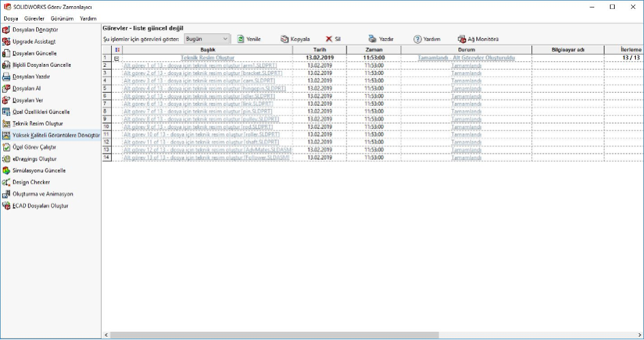Open eDrawings Oluştur task icon
Screen dimensions: 644x340
[x=6, y=158]
